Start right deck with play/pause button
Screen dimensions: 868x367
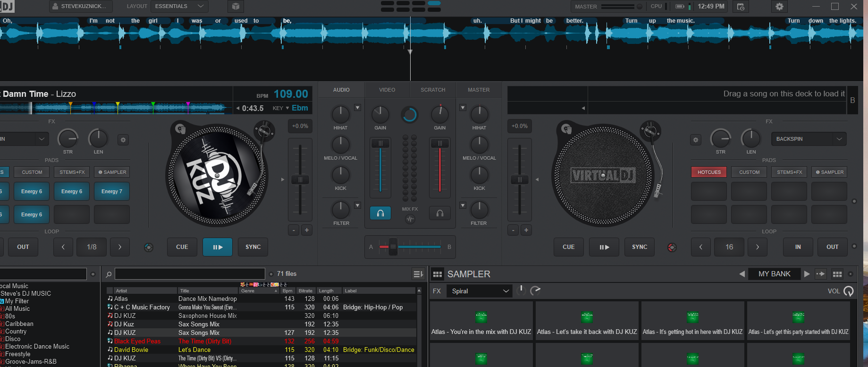click(604, 247)
